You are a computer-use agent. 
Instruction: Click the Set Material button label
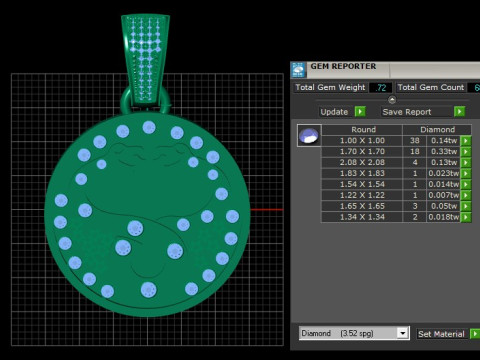coord(441,334)
